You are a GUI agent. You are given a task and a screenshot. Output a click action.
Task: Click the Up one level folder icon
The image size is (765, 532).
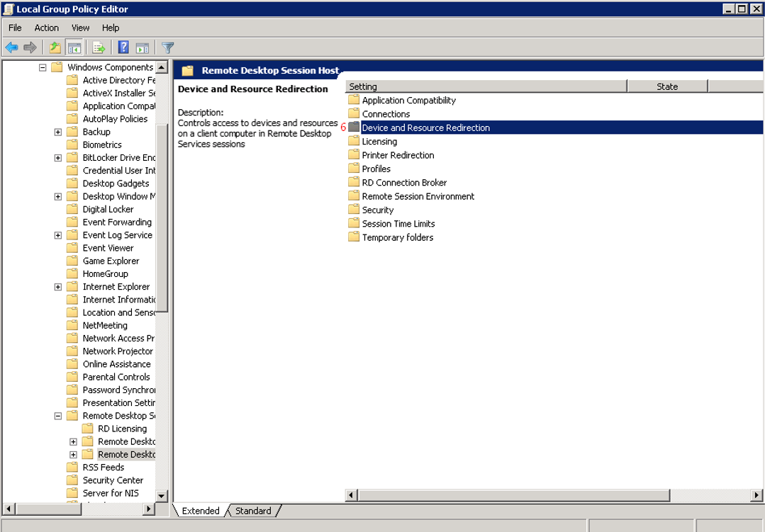[x=55, y=47]
